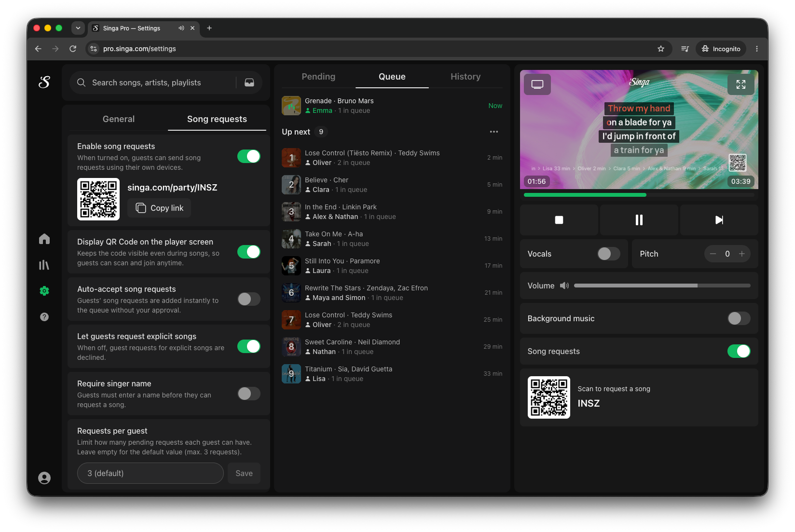Select Titanium by Sia, David Guetta
The height and width of the screenshot is (532, 795).
[392, 374]
